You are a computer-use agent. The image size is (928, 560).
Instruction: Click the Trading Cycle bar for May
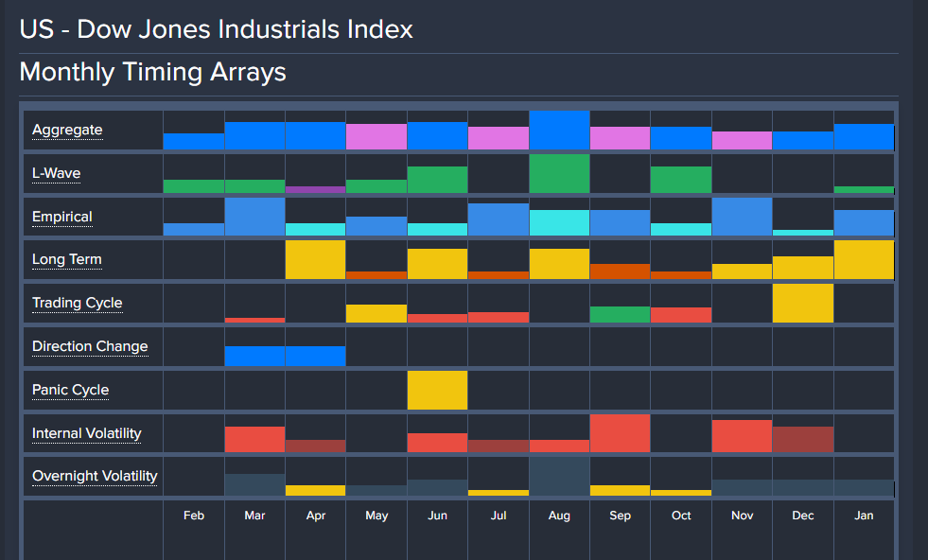[x=376, y=314]
